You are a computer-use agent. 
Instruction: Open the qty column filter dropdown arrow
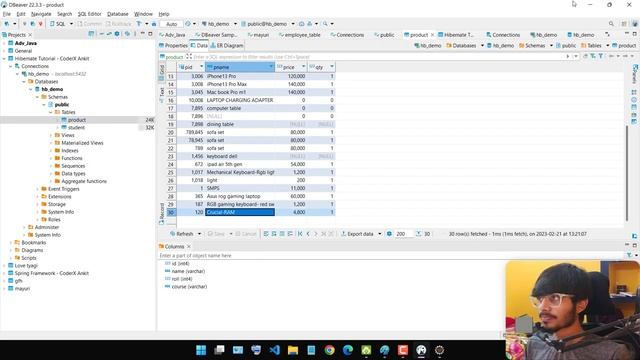point(332,67)
